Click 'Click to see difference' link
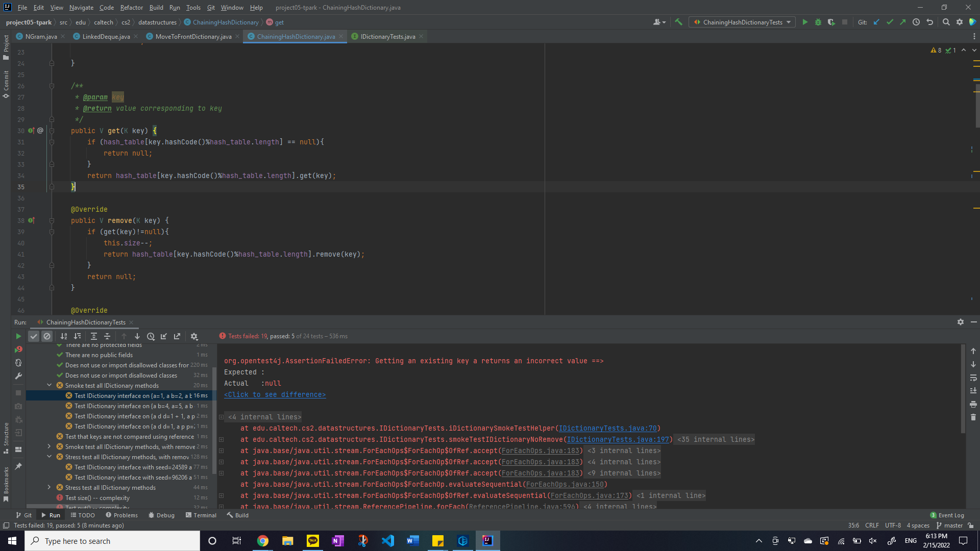980x551 pixels. pyautogui.click(x=275, y=394)
